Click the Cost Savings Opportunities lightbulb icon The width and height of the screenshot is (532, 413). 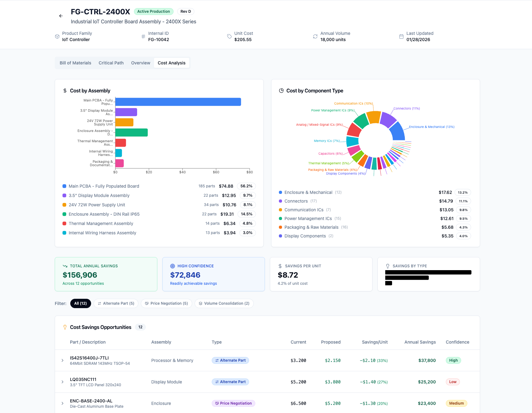click(65, 327)
